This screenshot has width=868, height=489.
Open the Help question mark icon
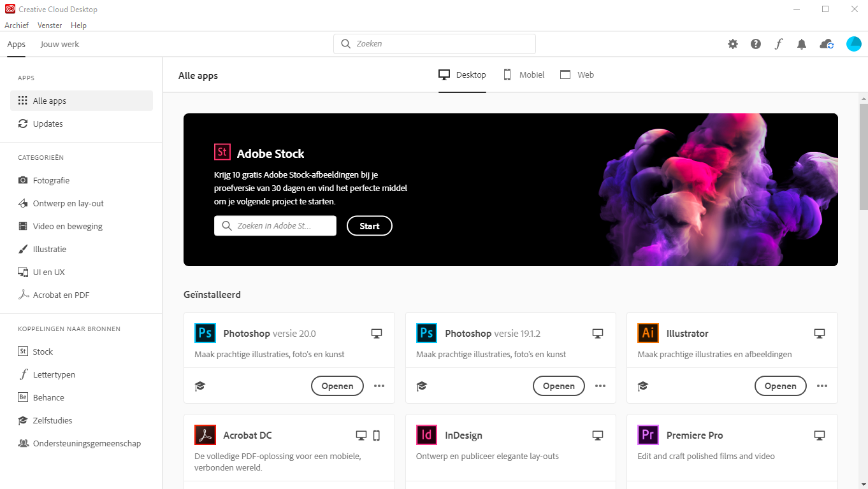click(x=755, y=44)
